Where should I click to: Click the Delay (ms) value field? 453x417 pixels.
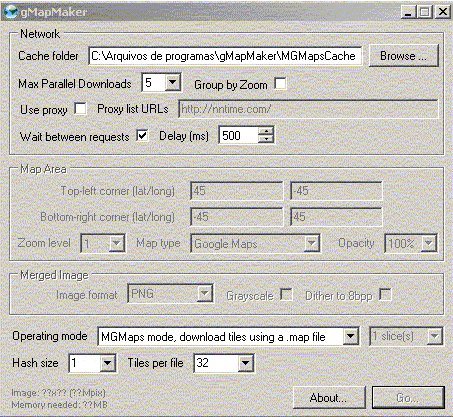pos(239,135)
